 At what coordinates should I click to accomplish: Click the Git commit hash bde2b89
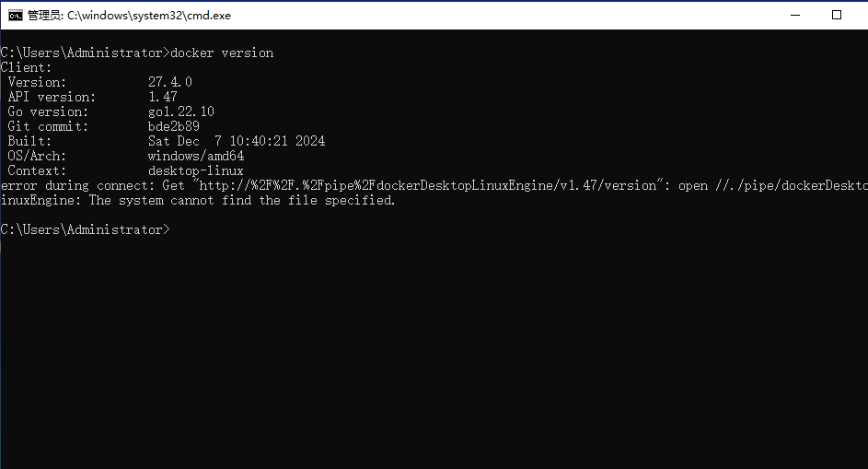tap(174, 126)
